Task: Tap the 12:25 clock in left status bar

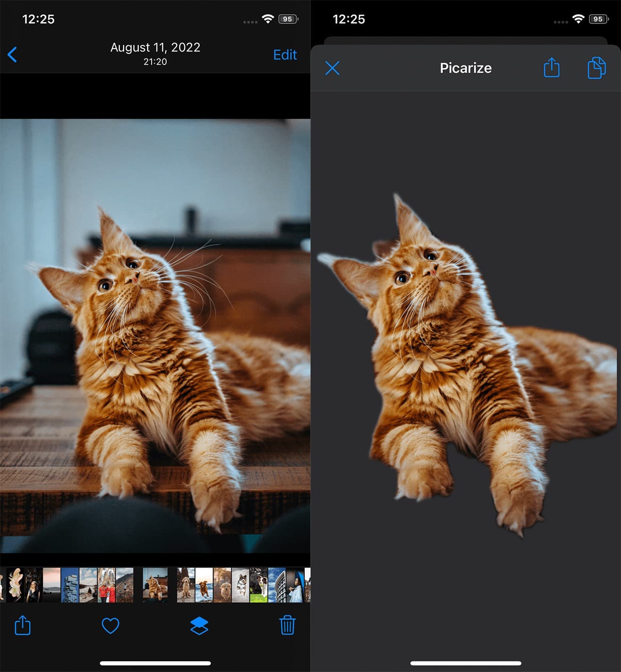Action: (x=38, y=19)
